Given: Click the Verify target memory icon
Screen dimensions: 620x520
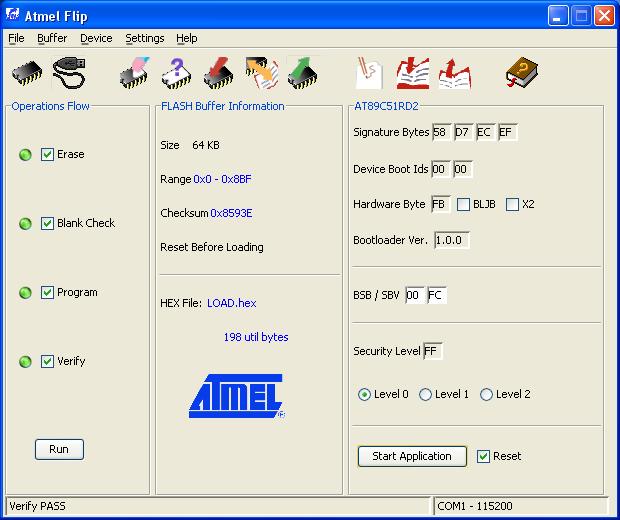Looking at the screenshot, I should (x=262, y=73).
